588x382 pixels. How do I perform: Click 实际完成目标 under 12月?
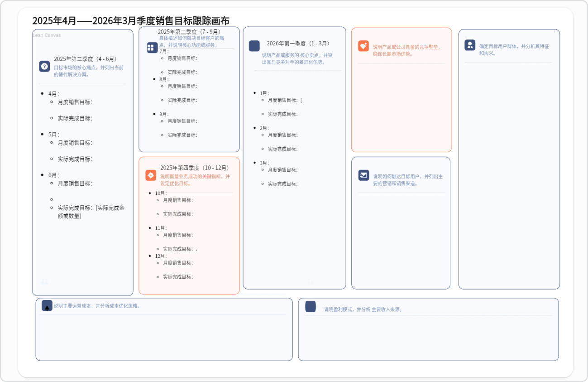pos(178,277)
